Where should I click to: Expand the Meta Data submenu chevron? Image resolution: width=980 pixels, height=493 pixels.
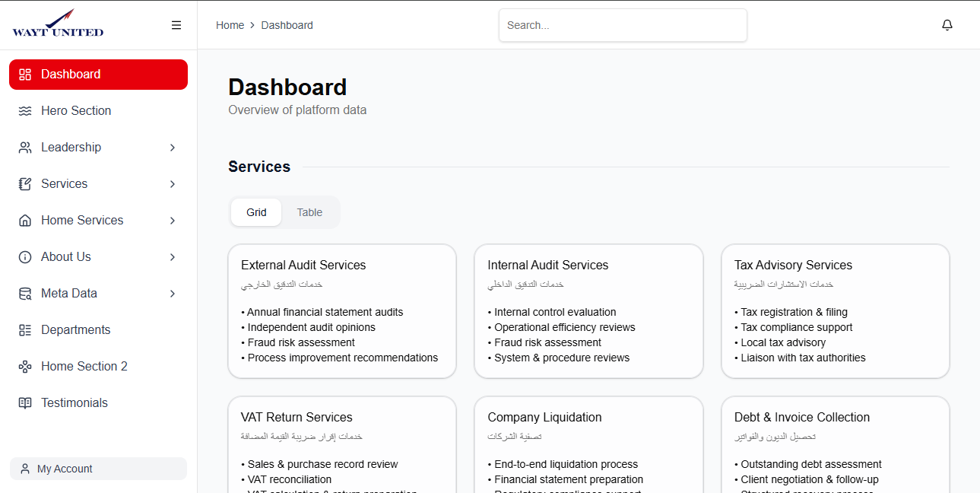(173, 294)
